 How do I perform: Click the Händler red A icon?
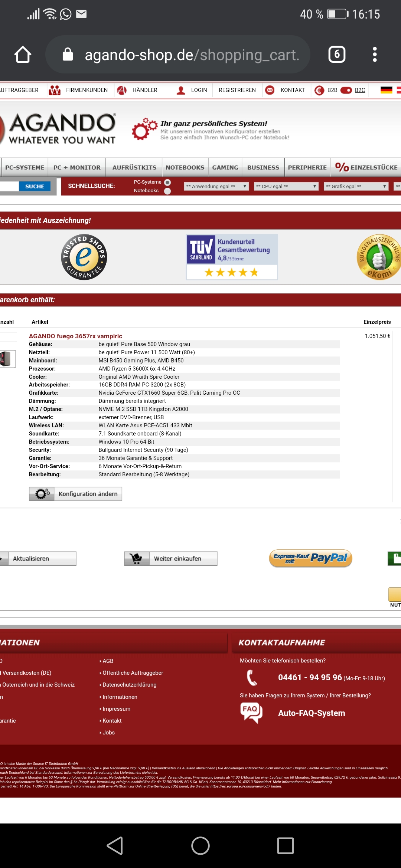pyautogui.click(x=122, y=90)
